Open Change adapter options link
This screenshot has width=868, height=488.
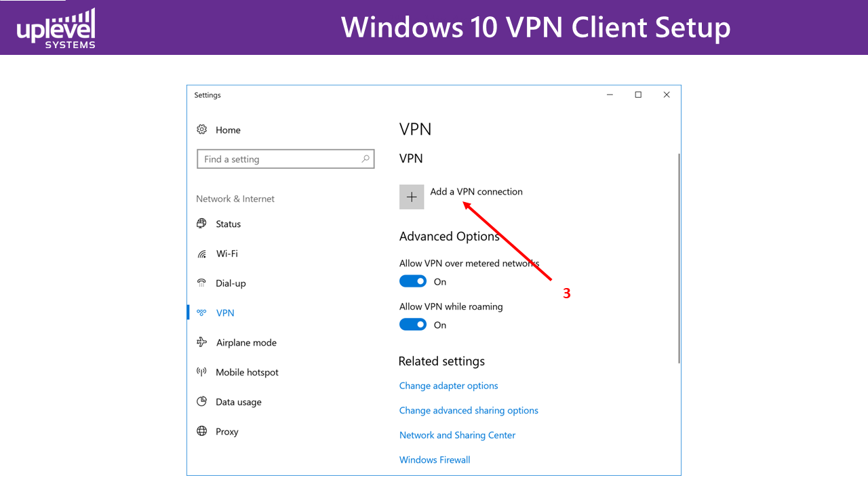pyautogui.click(x=448, y=386)
